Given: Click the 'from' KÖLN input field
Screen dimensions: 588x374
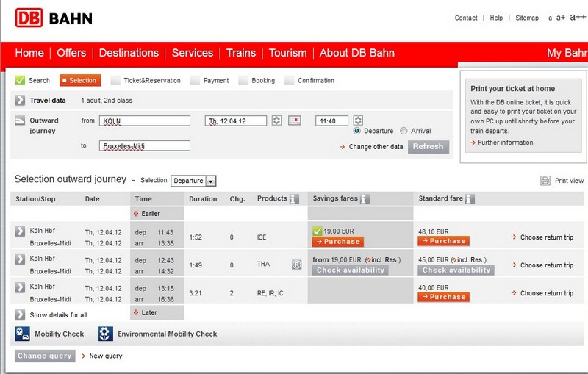Looking at the screenshot, I should point(145,121).
